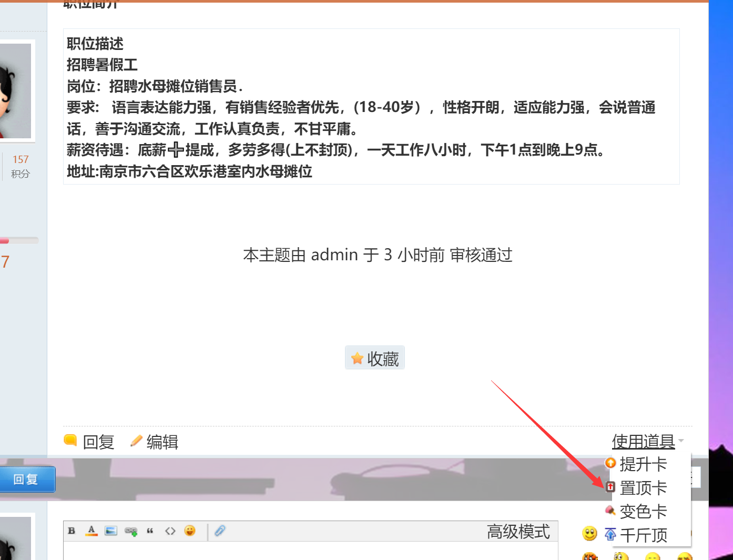
Task: Click the code tag icon
Action: 170,531
